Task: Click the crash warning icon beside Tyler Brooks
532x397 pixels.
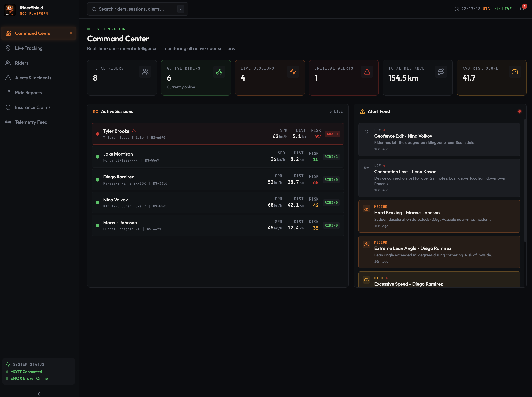Action: click(134, 131)
